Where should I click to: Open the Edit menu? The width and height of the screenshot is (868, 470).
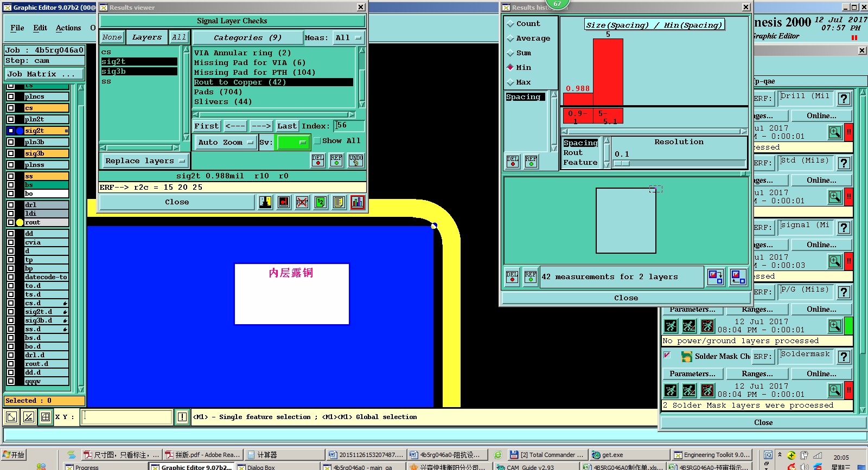[x=40, y=28]
